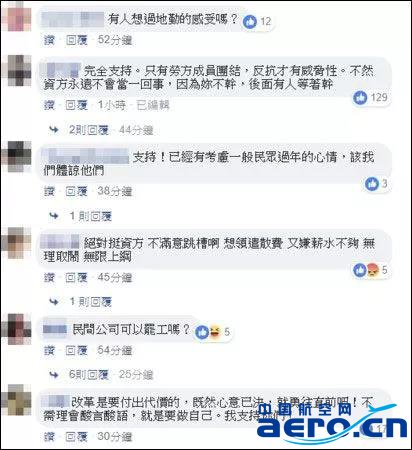The image size is (412, 450).
Task: Click reply arrow icon beside 2則回覆
Action: tap(54, 130)
